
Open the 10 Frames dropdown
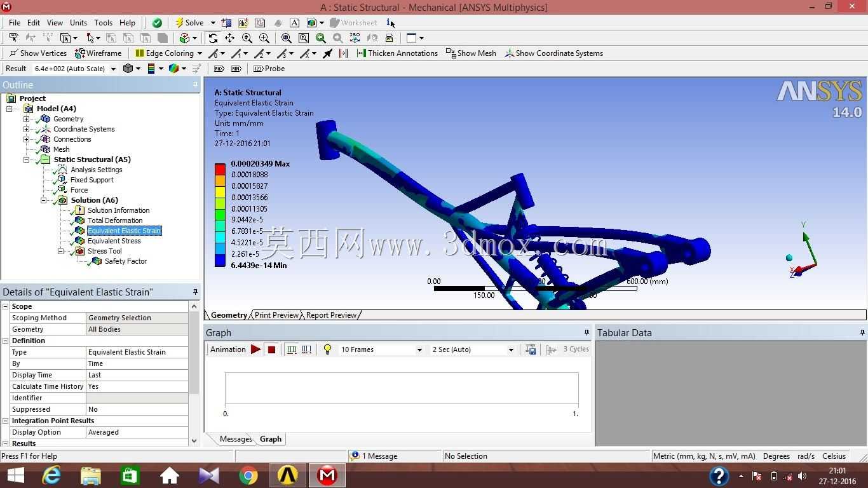[x=419, y=349]
